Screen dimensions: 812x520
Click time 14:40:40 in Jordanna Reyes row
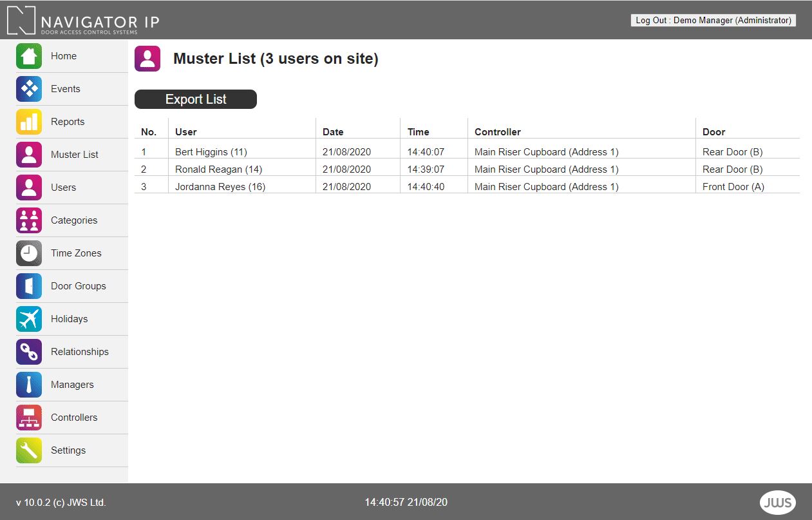click(x=426, y=187)
